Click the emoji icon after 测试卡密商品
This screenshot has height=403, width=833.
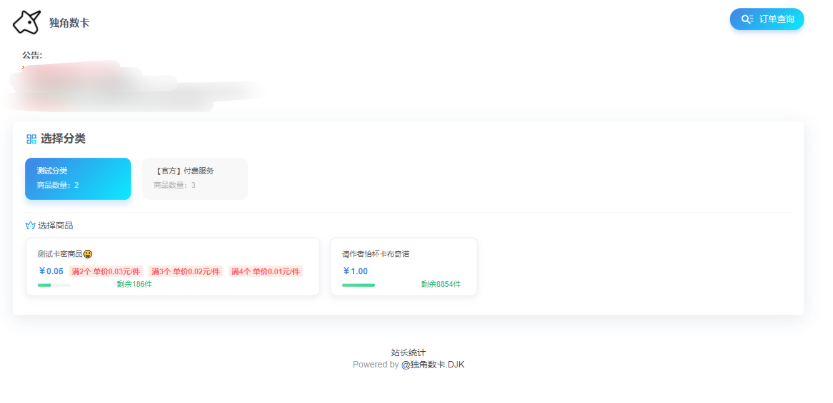pos(88,254)
